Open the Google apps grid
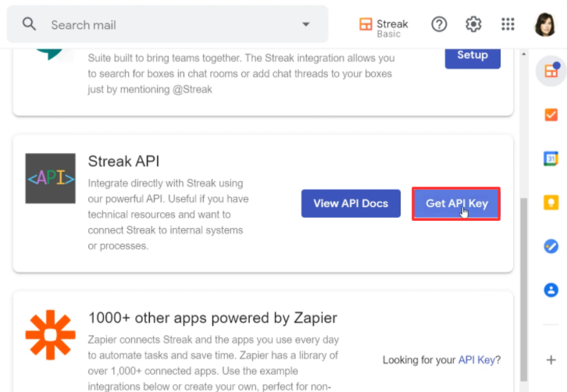The image size is (567, 392). [x=508, y=24]
